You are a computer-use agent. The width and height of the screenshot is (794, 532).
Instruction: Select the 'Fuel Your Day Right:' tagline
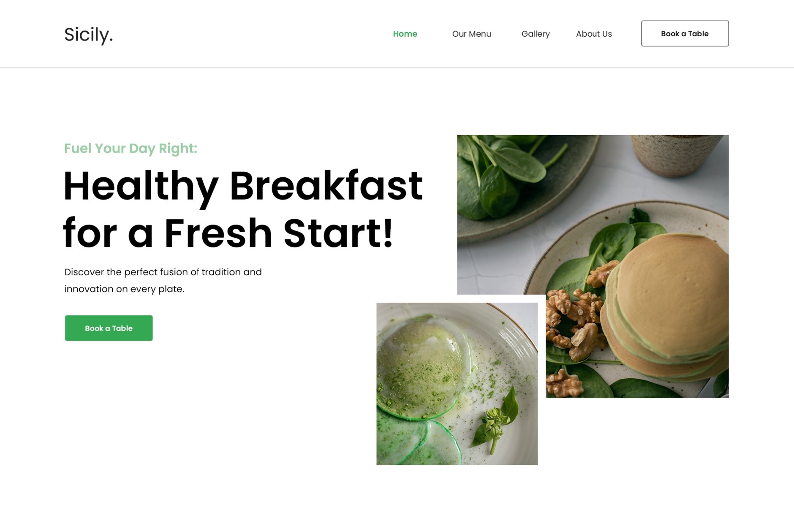[x=131, y=149]
